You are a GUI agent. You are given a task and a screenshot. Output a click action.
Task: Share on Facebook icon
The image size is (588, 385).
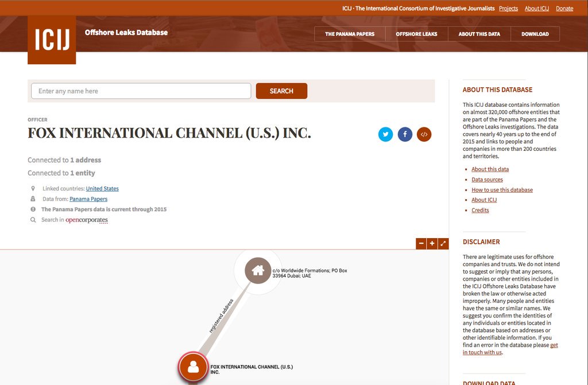tap(405, 134)
